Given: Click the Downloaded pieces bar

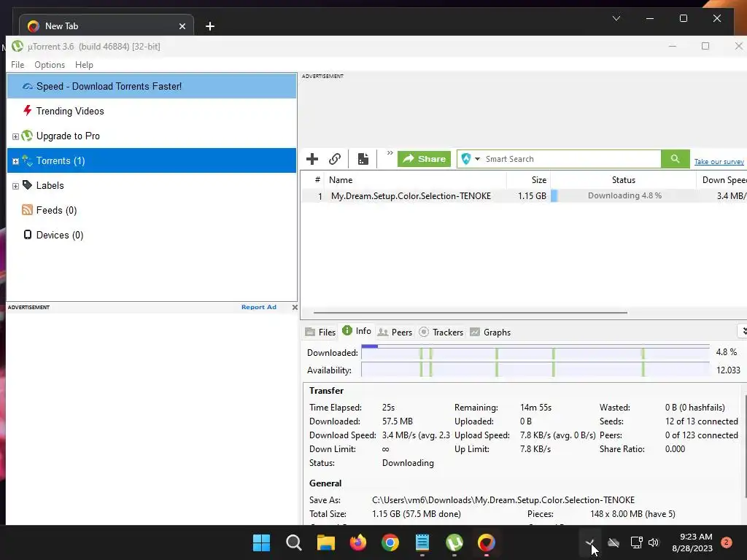Looking at the screenshot, I should [535, 352].
